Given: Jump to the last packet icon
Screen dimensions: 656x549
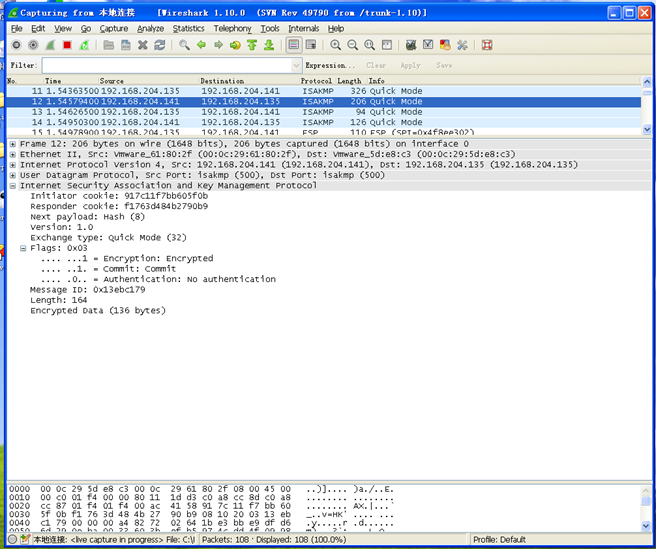Looking at the screenshot, I should point(269,45).
